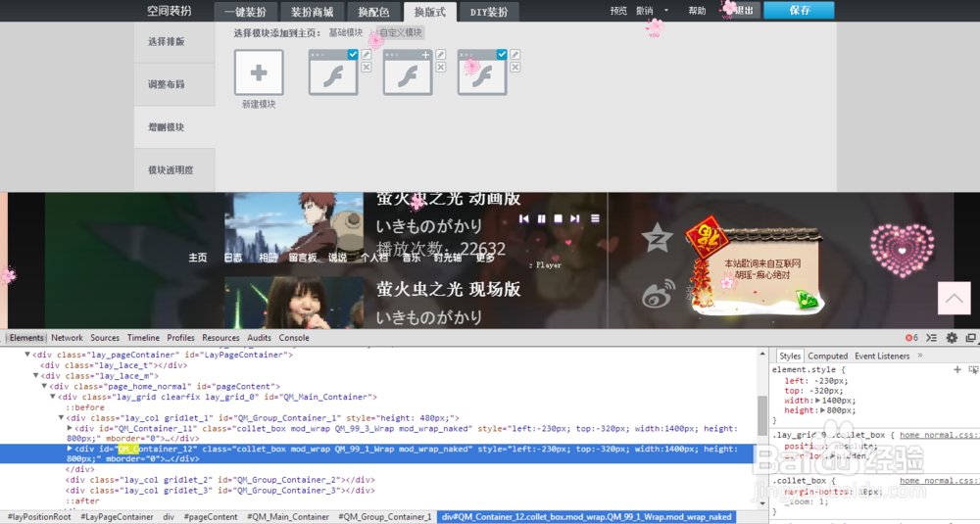
Task: Click the Qzone star icon
Action: [x=657, y=238]
